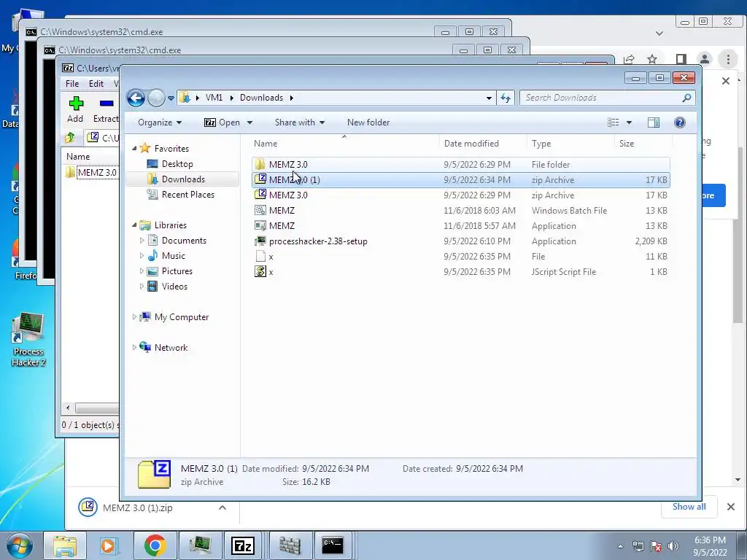Click the search magnifier icon
747x560 pixels.
[x=686, y=98]
